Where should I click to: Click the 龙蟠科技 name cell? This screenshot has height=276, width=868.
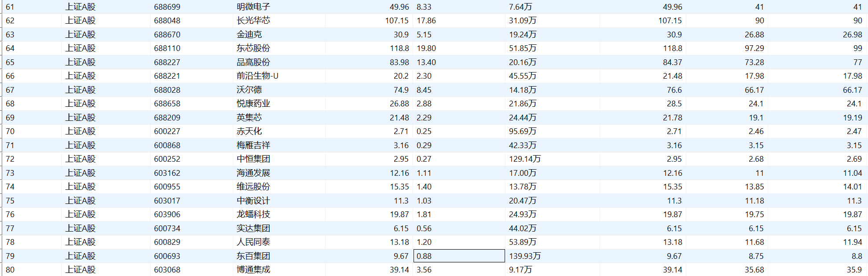[253, 214]
